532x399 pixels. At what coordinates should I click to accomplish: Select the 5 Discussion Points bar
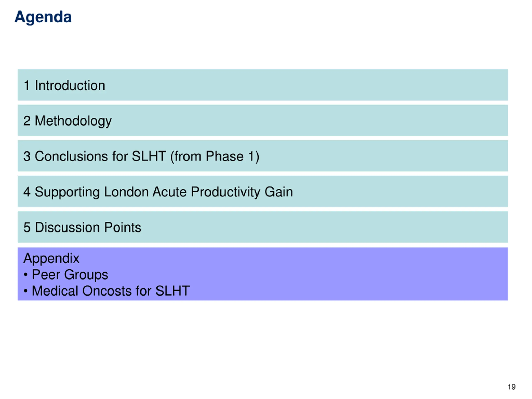(x=263, y=227)
